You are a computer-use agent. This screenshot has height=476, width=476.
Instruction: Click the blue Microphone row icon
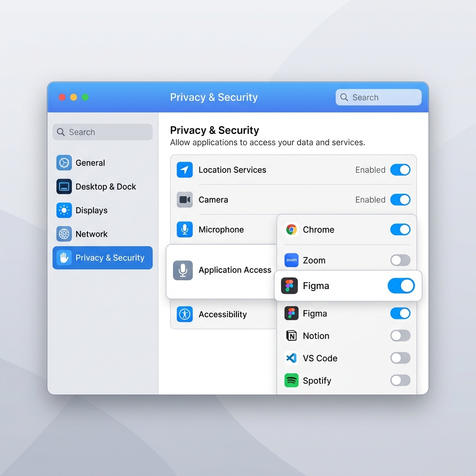coord(185,230)
